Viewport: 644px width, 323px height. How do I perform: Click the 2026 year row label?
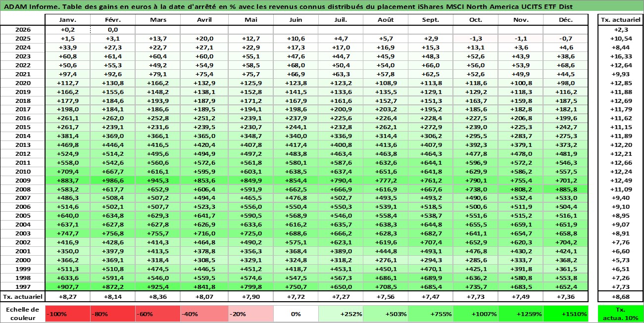[23, 30]
